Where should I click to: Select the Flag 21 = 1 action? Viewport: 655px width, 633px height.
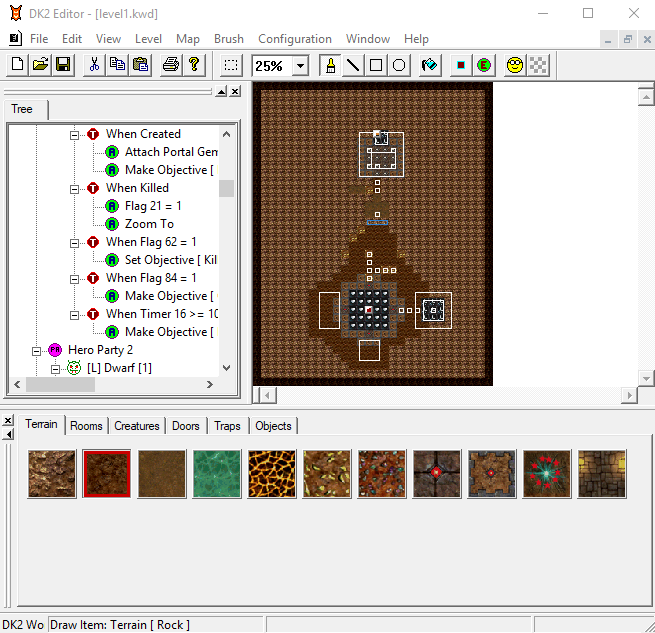click(x=153, y=206)
